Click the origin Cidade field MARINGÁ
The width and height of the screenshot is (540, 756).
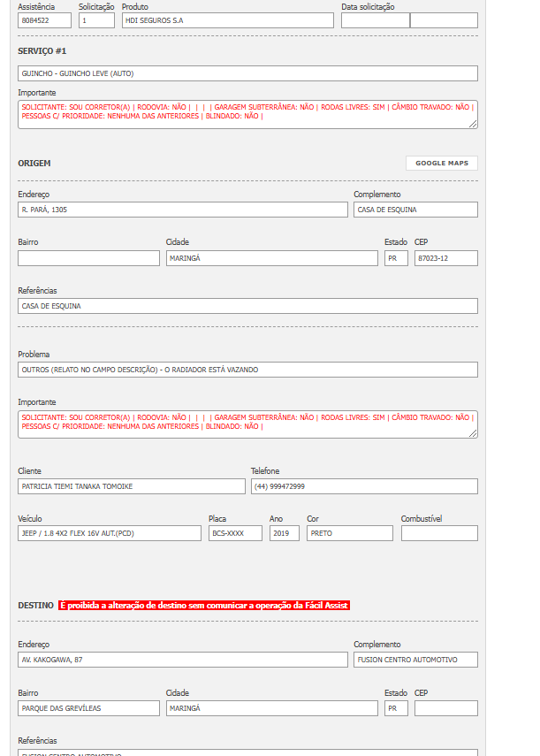(271, 258)
